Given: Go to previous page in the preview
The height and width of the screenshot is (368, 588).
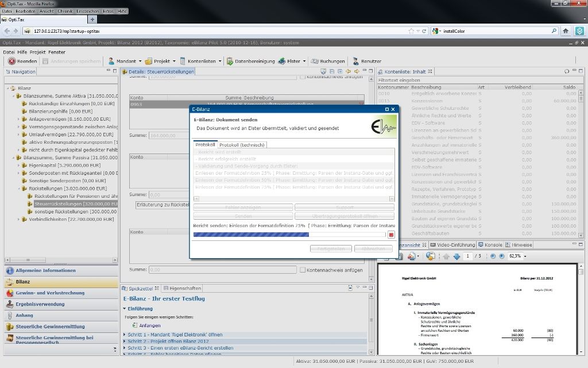Looking at the screenshot, I should pos(446,256).
